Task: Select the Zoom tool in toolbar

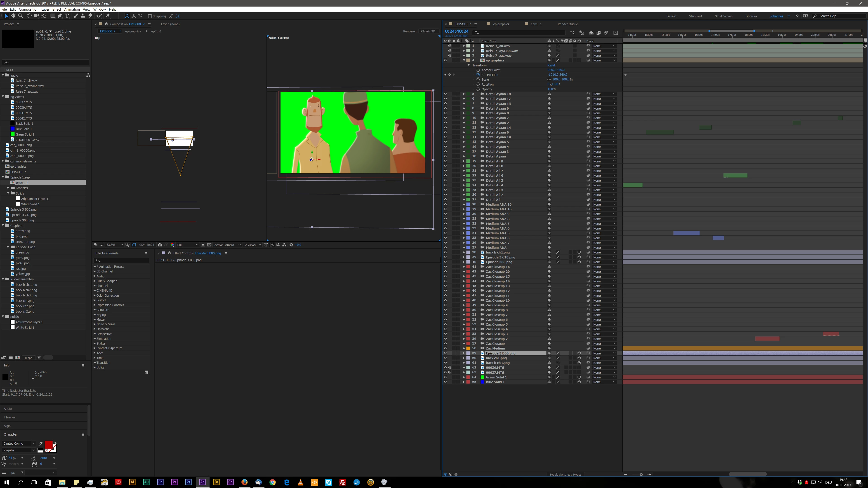Action: [x=21, y=16]
